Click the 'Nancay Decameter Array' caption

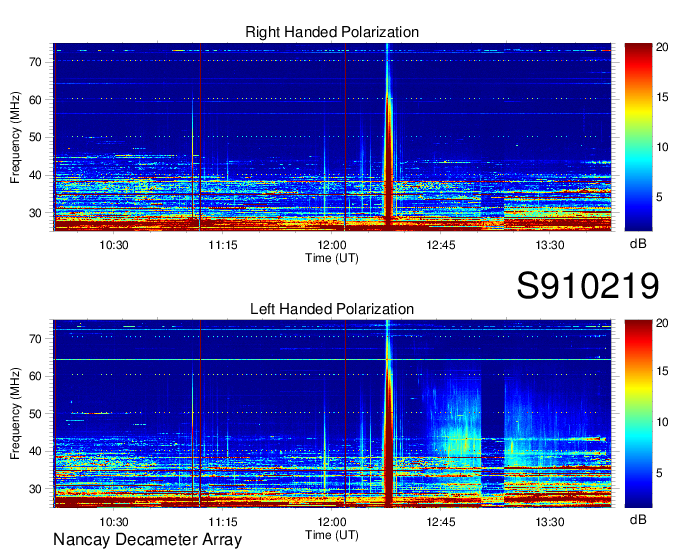pyautogui.click(x=147, y=540)
